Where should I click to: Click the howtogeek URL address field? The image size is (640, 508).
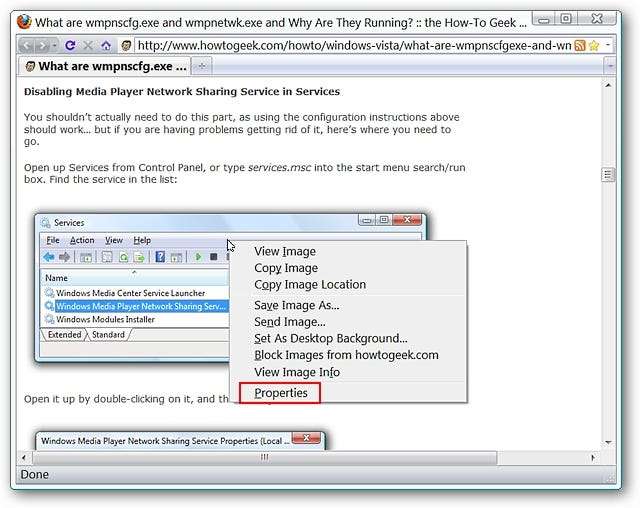pyautogui.click(x=354, y=45)
